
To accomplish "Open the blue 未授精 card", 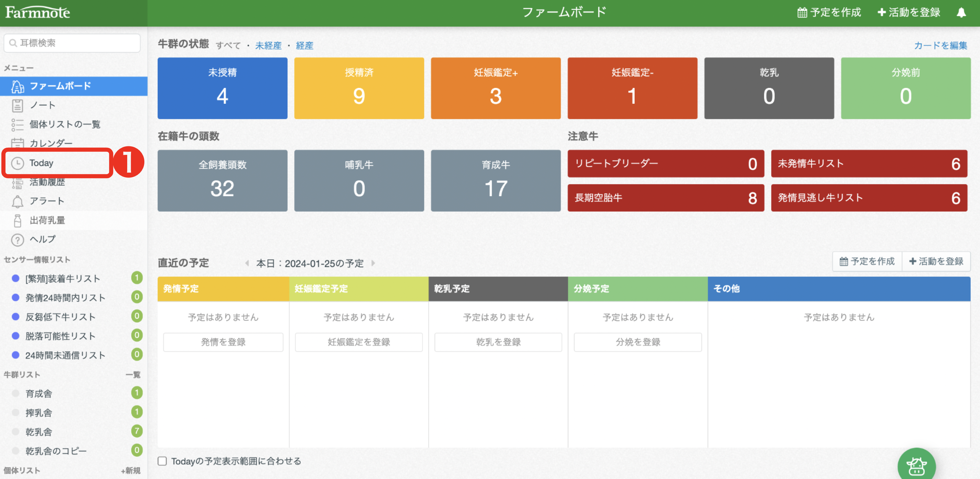I will click(x=223, y=88).
